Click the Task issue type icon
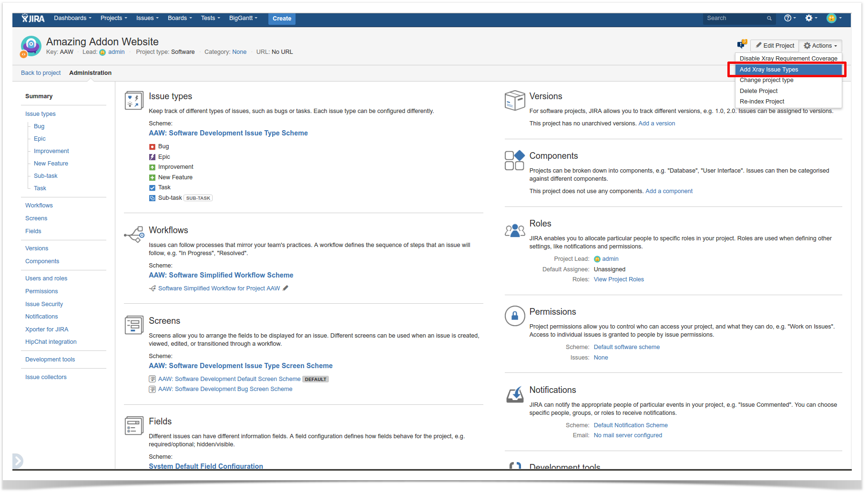 152,187
